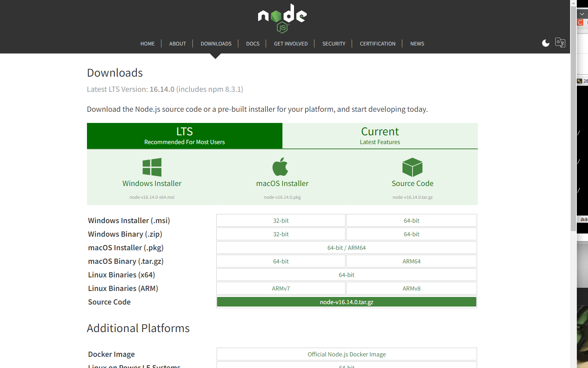
Task: Select the LTS Recommended For Most Users tab
Action: (x=185, y=136)
